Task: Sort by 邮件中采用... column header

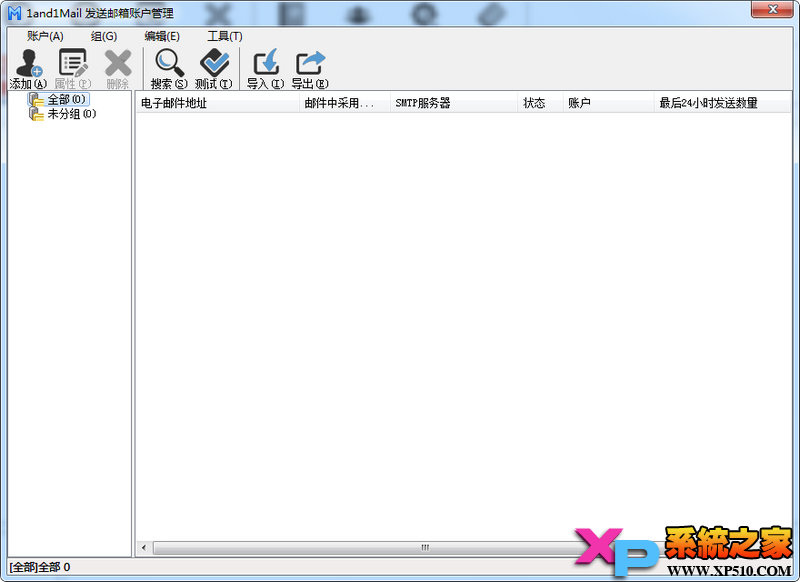Action: pos(345,103)
